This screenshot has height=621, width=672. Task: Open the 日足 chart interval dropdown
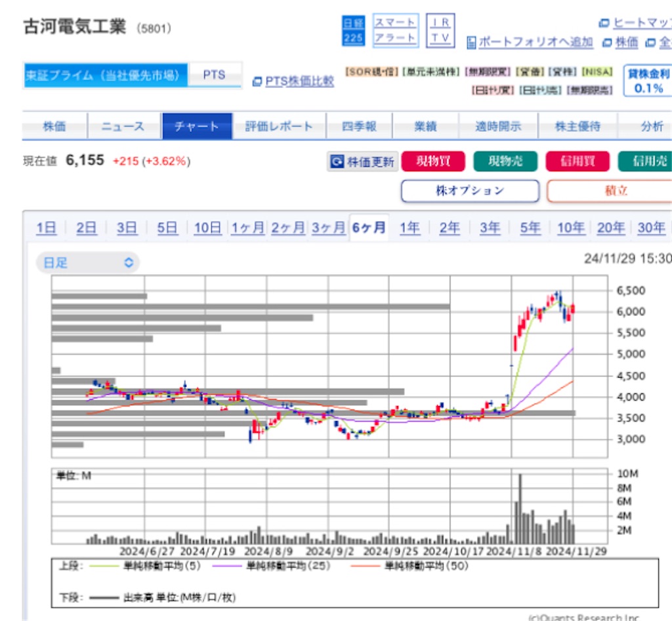87,262
